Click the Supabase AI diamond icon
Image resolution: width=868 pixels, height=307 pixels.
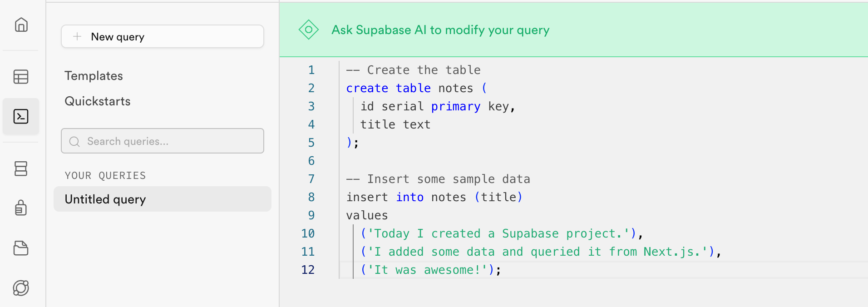[x=309, y=30]
